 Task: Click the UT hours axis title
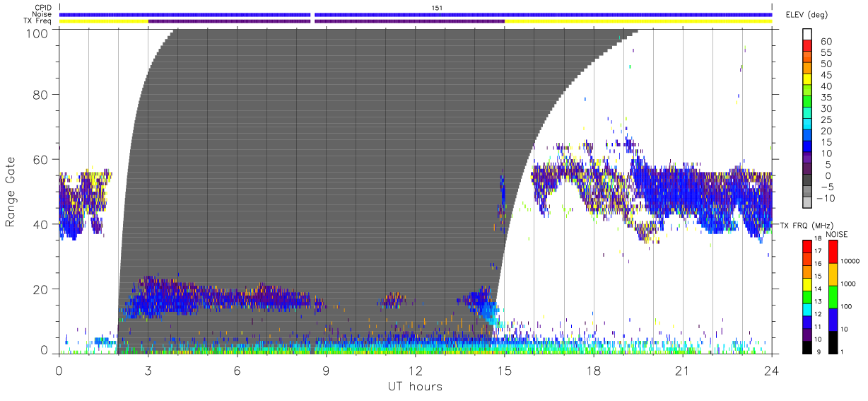(415, 386)
